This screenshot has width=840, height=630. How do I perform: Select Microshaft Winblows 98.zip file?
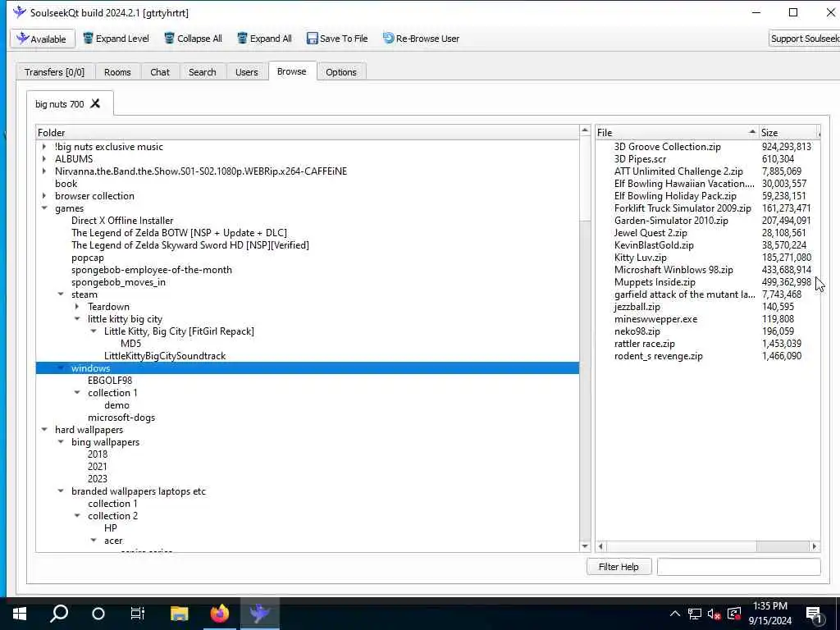point(673,269)
